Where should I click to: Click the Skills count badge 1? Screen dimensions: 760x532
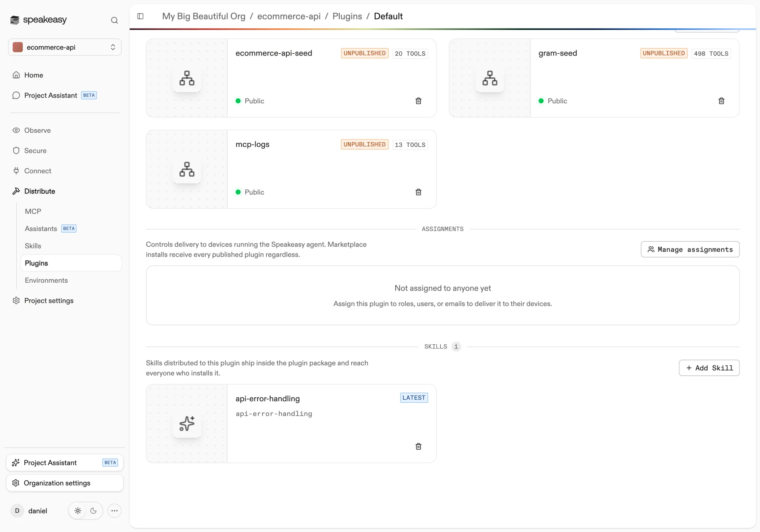456,347
